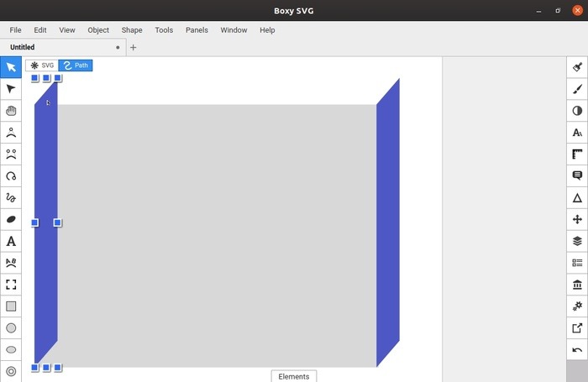
Task: Close the Boxy SVG window
Action: pos(578,11)
